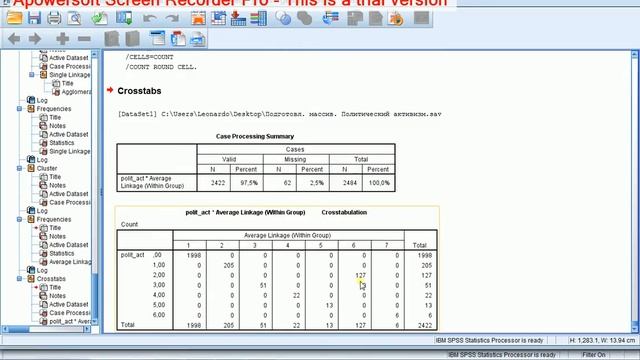Save the output with the floppy disk icon
This screenshot has width=640, height=360.
(x=34, y=18)
